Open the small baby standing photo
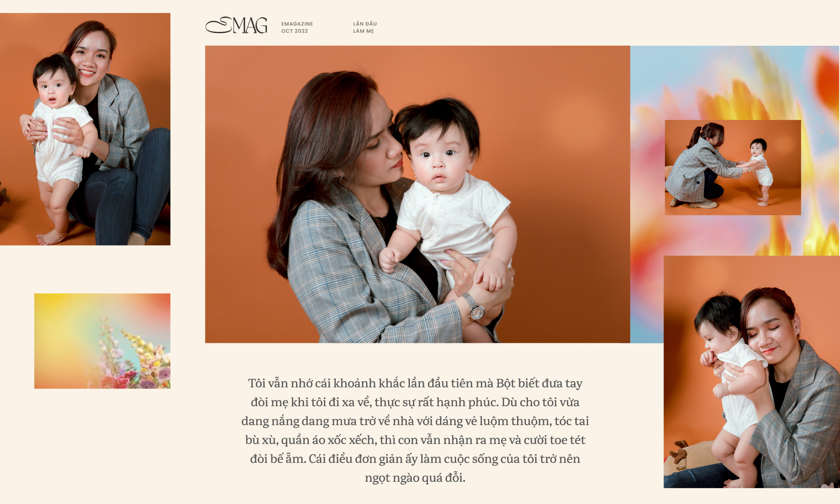 733,167
